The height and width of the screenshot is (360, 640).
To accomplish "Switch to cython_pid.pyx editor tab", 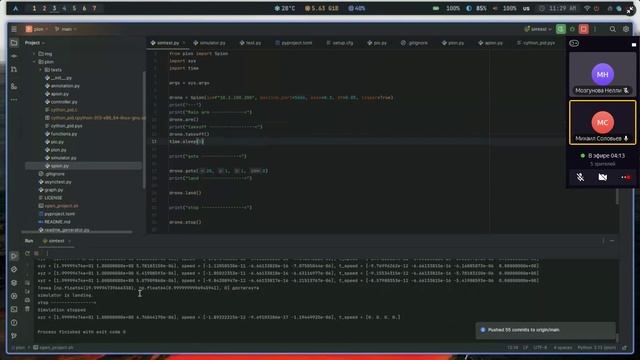I will pos(536,43).
